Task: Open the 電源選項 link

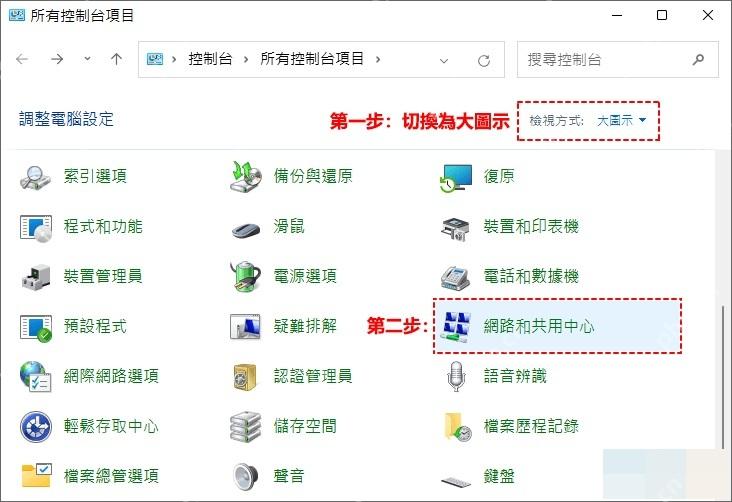Action: (x=305, y=276)
